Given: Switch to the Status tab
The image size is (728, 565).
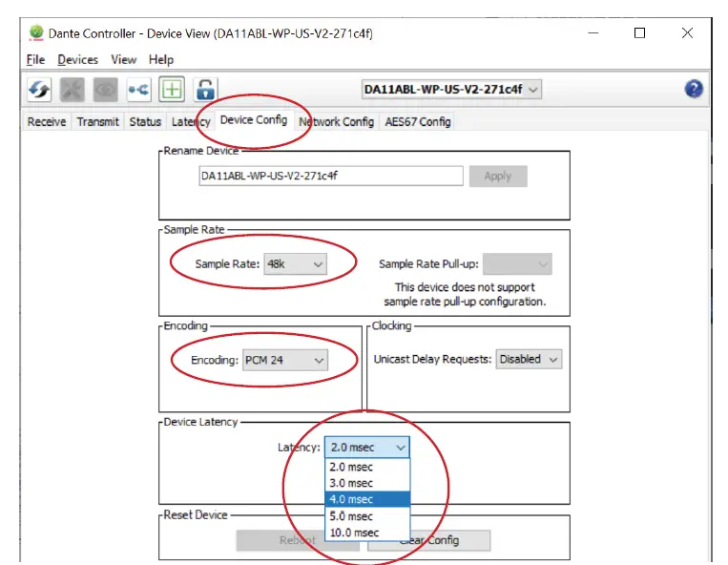Looking at the screenshot, I should (x=145, y=121).
